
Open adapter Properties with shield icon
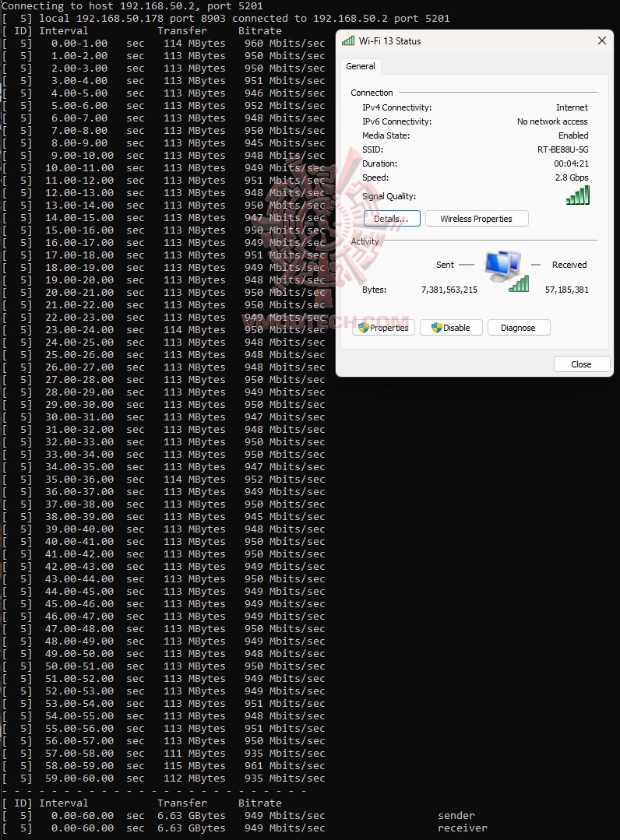click(383, 327)
